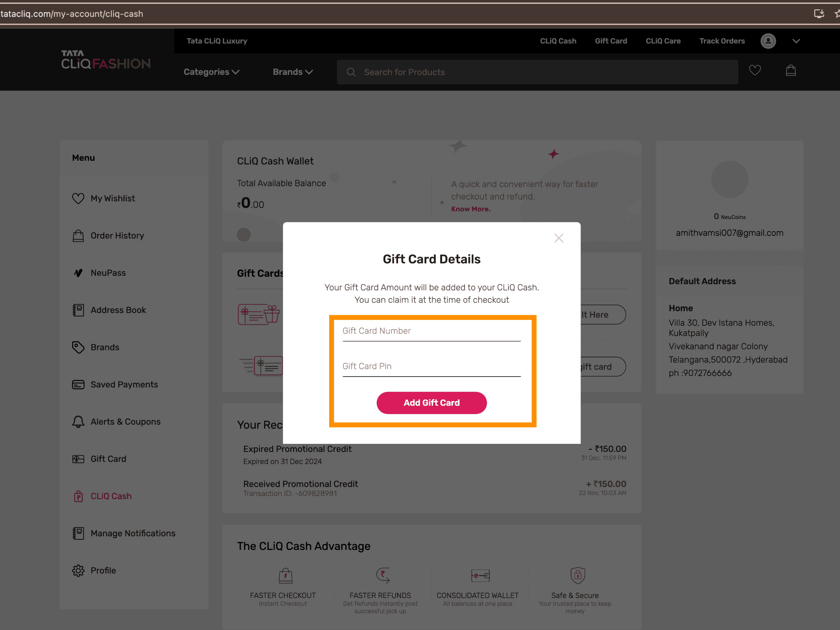Click the Order History bag icon

78,235
